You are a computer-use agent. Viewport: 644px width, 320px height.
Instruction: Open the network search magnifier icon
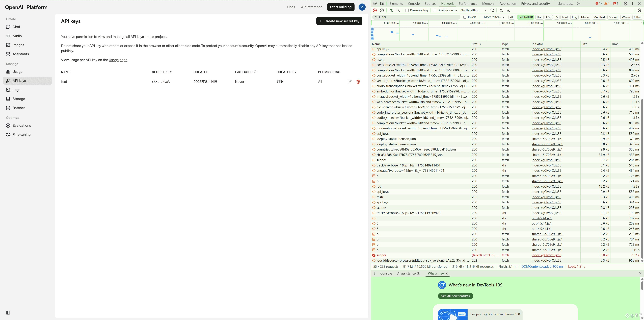(398, 10)
